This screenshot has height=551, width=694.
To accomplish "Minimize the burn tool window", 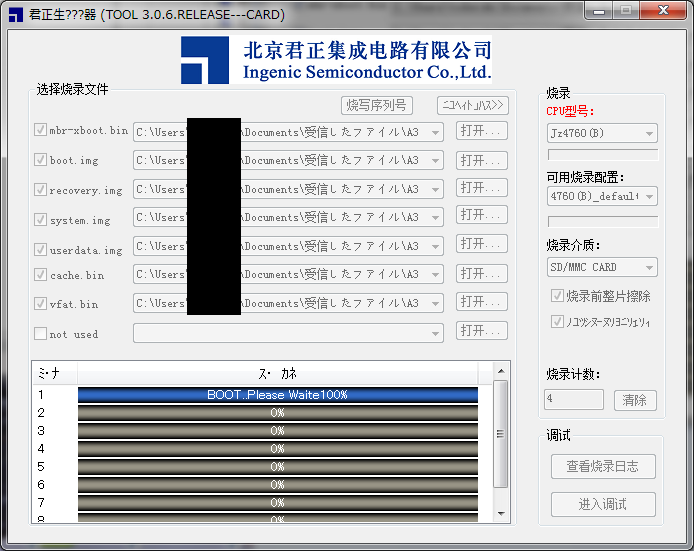I will click(x=599, y=11).
